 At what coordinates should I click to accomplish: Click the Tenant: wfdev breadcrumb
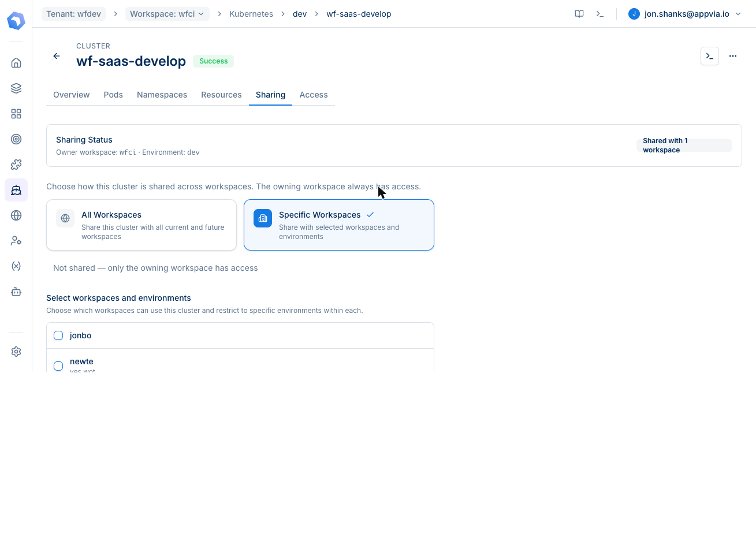point(73,14)
